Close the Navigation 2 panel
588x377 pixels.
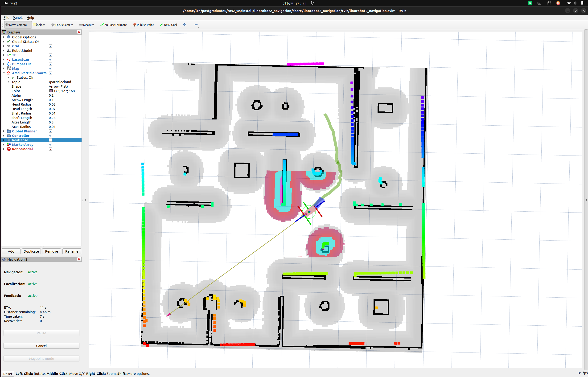click(x=79, y=259)
